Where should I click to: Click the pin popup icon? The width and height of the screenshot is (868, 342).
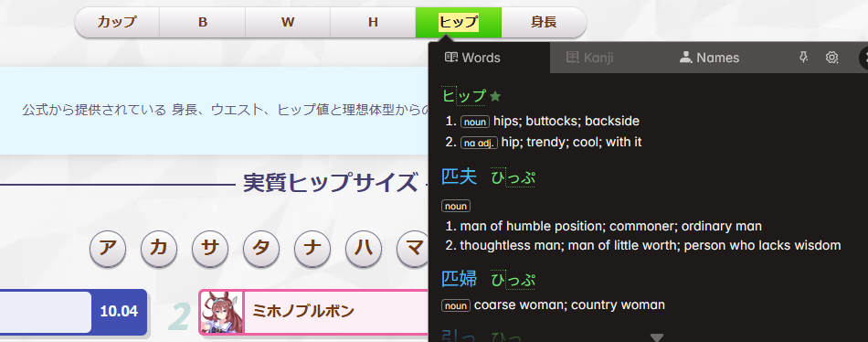click(x=804, y=57)
